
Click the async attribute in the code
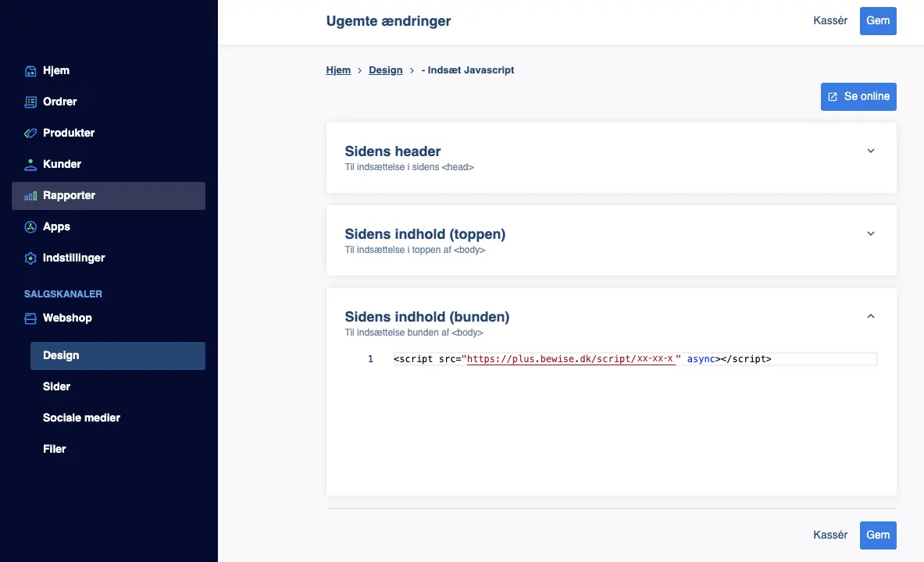[x=701, y=359]
